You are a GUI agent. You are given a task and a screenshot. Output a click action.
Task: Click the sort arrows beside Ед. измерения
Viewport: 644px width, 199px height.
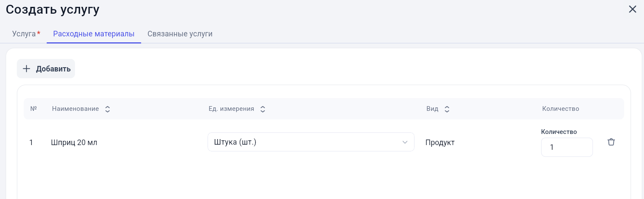tap(263, 109)
